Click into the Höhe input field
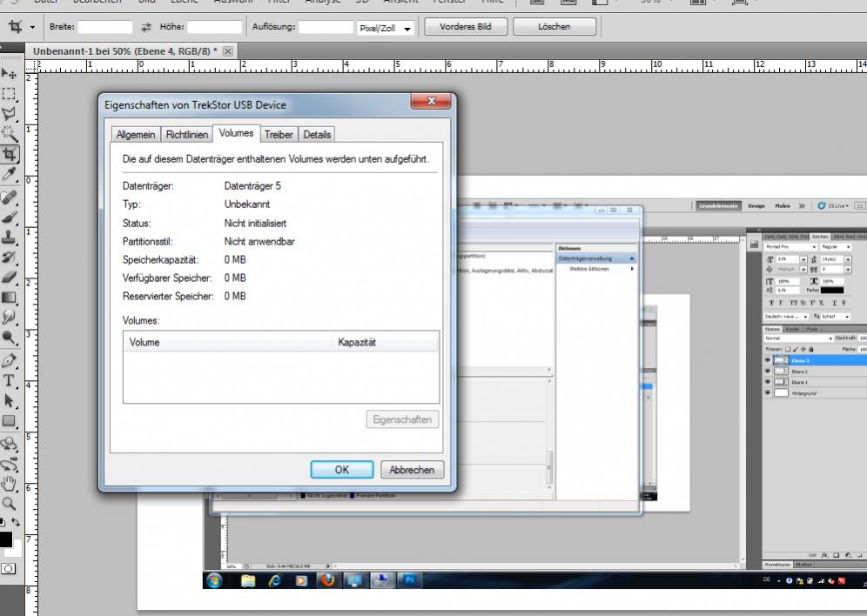 pos(214,26)
